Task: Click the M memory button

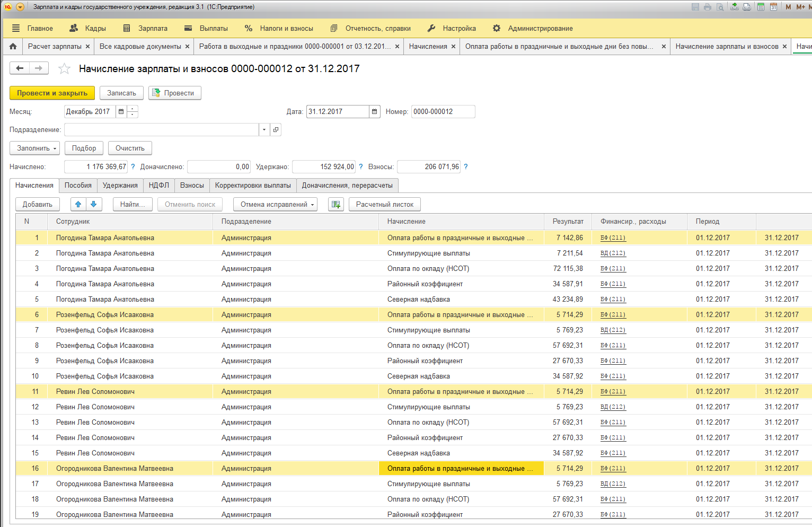Action: tap(788, 7)
